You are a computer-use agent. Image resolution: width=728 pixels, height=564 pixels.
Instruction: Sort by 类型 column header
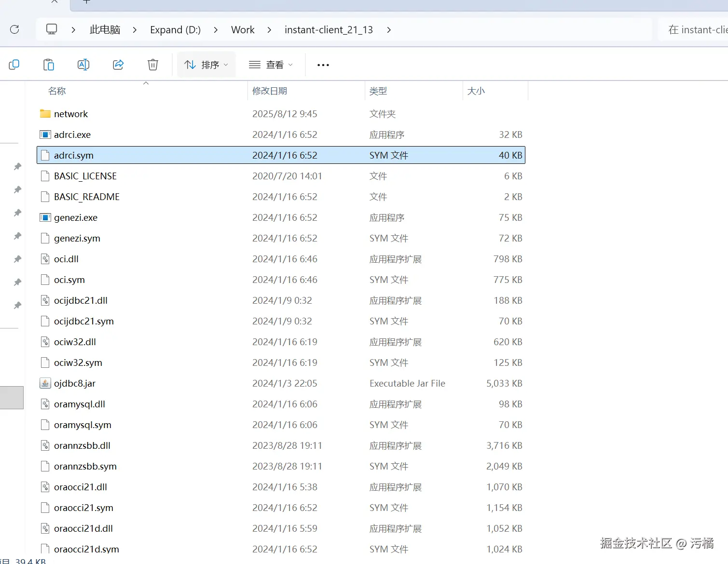pyautogui.click(x=378, y=91)
